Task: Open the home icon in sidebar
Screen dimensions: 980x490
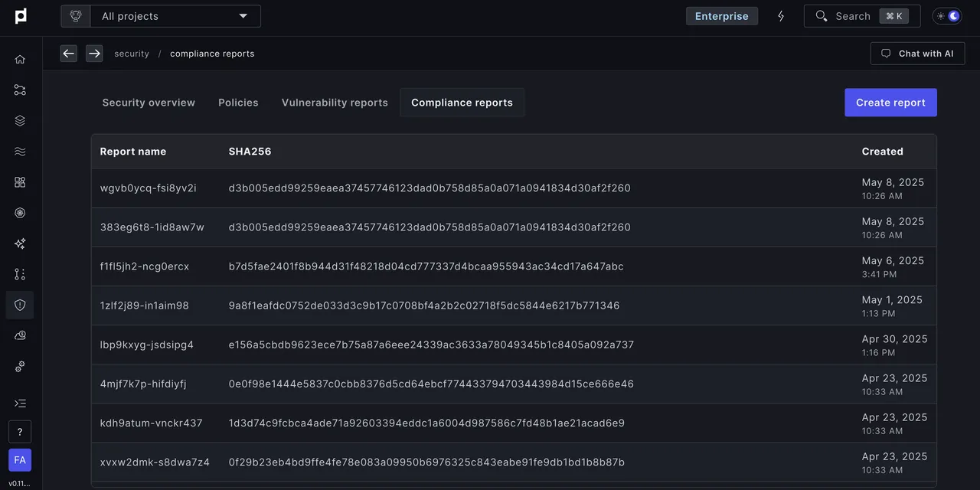Action: click(x=20, y=59)
